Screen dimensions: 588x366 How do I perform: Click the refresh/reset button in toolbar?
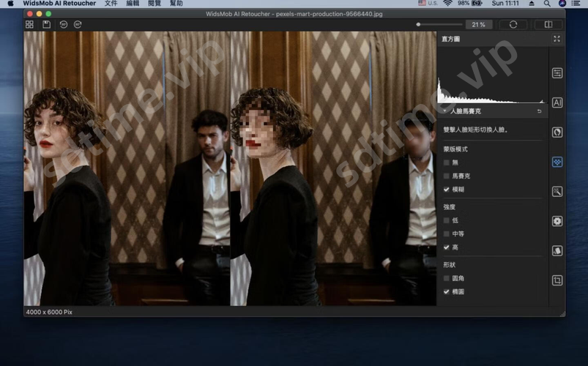coord(513,24)
